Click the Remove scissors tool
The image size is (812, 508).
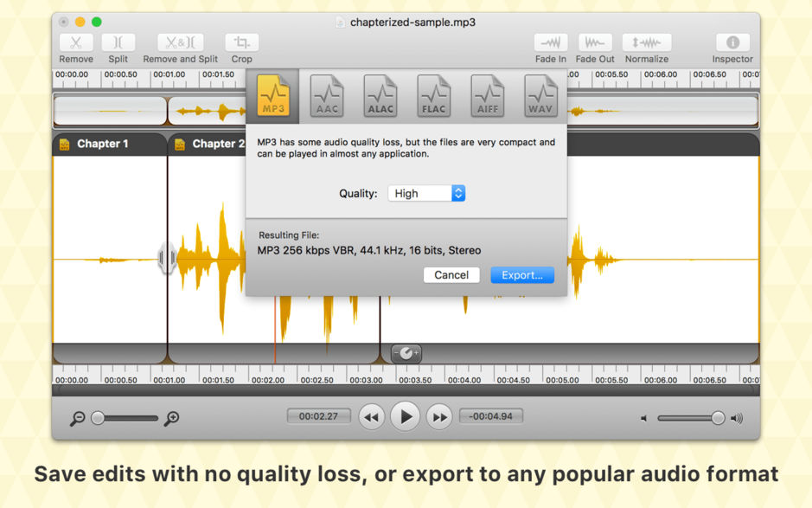pyautogui.click(x=76, y=42)
